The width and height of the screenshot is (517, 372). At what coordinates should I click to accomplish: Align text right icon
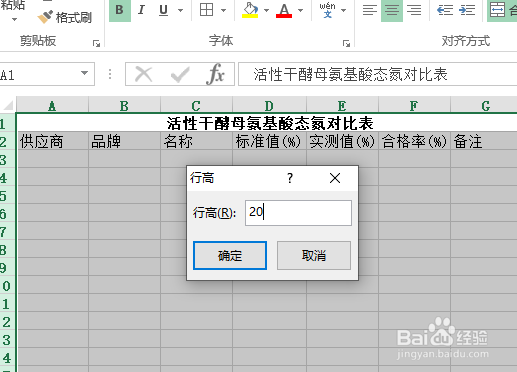pos(414,10)
